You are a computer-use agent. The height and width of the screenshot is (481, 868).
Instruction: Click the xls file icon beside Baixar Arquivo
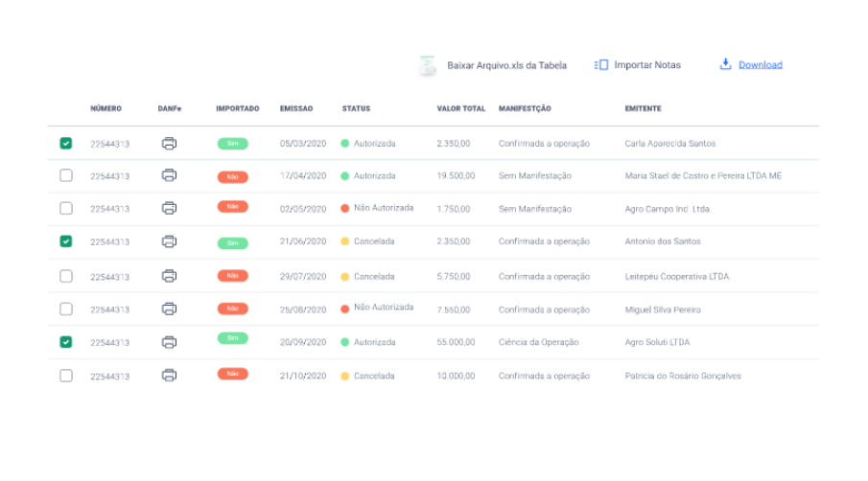point(427,65)
